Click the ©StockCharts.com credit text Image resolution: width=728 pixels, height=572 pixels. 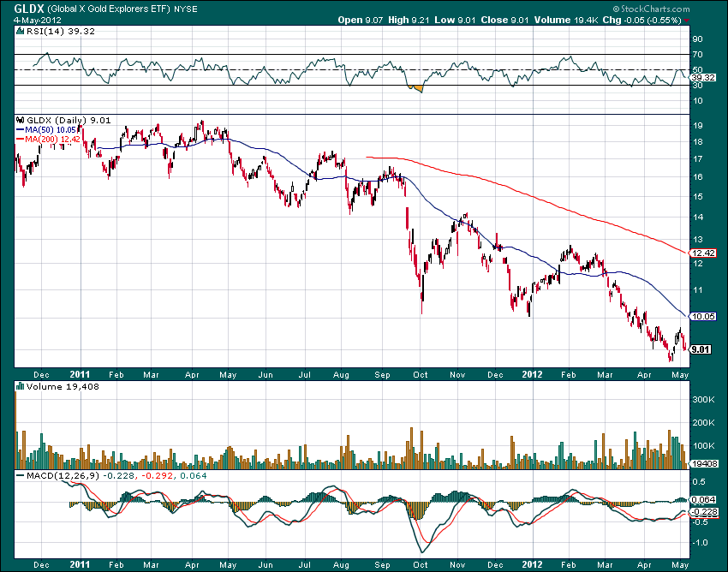tap(651, 9)
